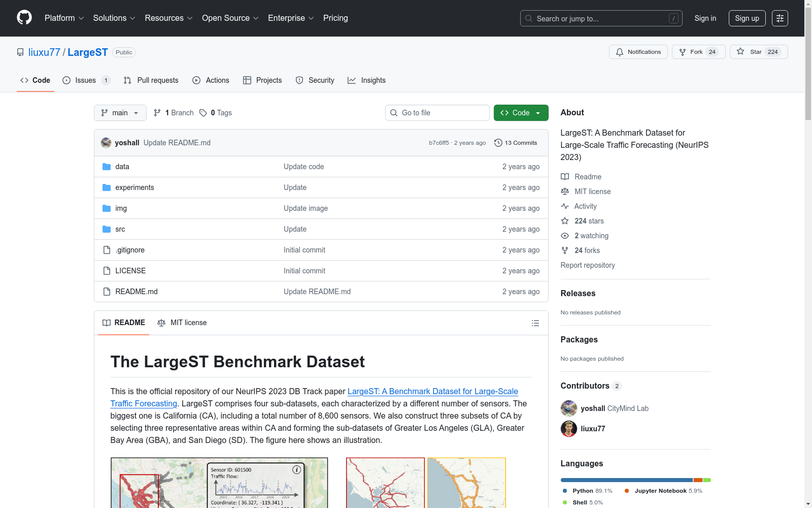This screenshot has width=812, height=508.
Task: Open liuxu77 owner profile link
Action: 44,52
